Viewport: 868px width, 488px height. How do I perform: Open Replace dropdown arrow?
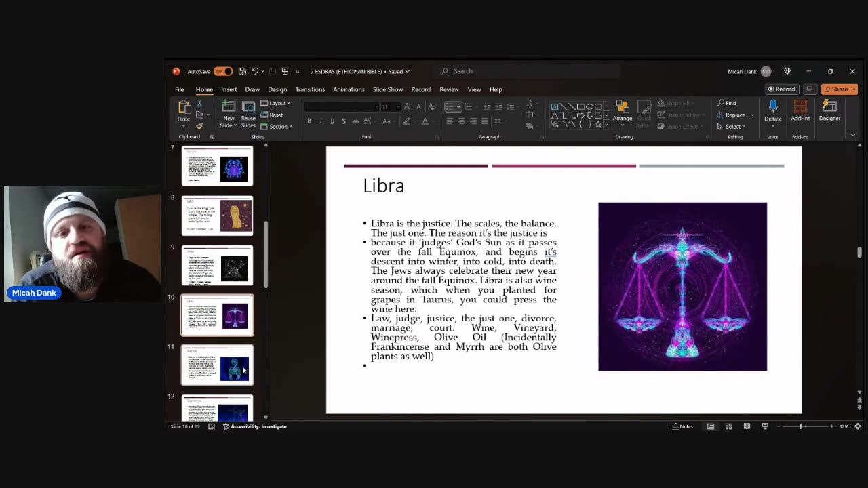(752, 115)
